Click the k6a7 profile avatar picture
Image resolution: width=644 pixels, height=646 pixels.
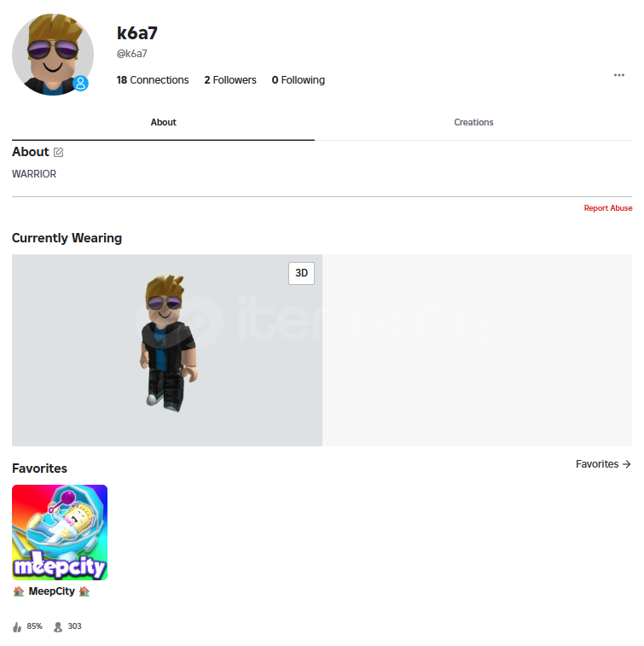pyautogui.click(x=53, y=55)
